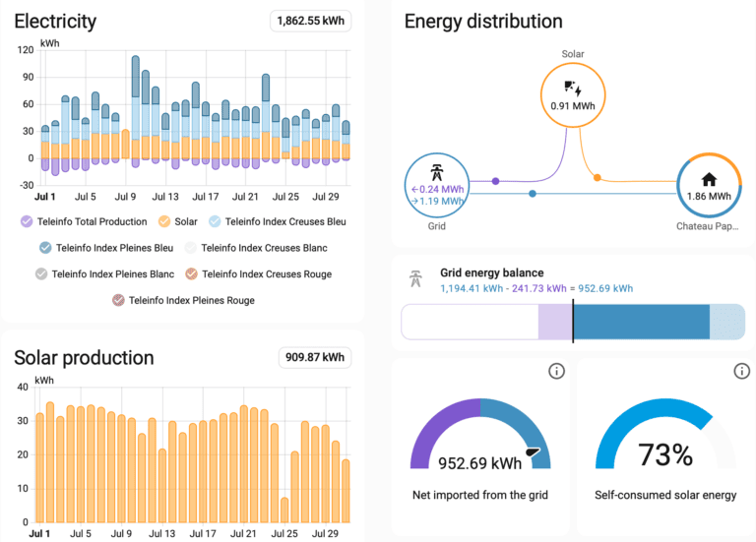Screen dimensions: 756x542
Task: Toggle Teleinfo Index Creuses Blanc series
Action: [x=191, y=248]
